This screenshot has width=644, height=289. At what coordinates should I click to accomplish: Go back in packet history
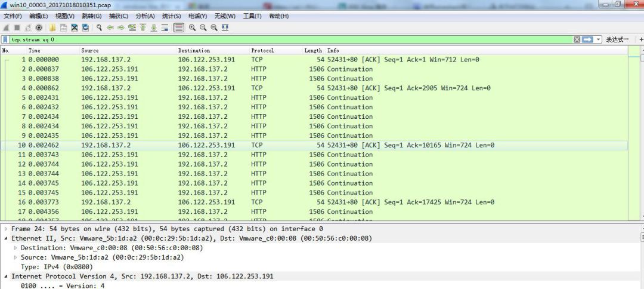110,27
